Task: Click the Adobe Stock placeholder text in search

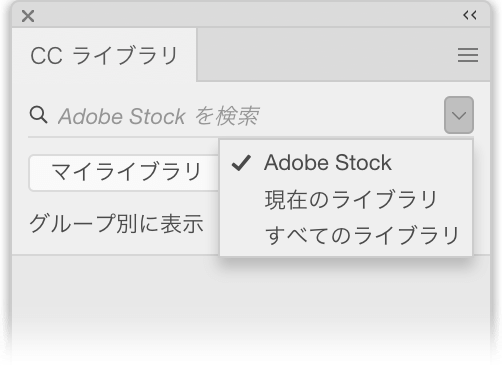Action: [x=122, y=117]
